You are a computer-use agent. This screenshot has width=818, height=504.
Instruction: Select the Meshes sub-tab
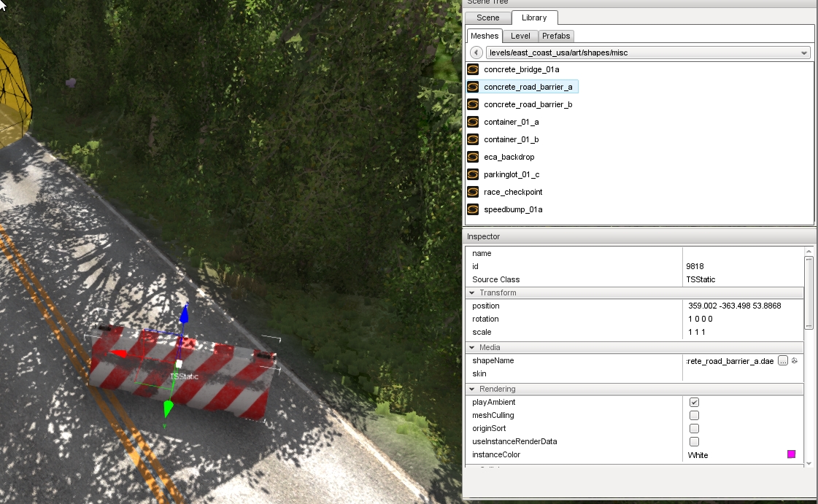click(x=484, y=36)
